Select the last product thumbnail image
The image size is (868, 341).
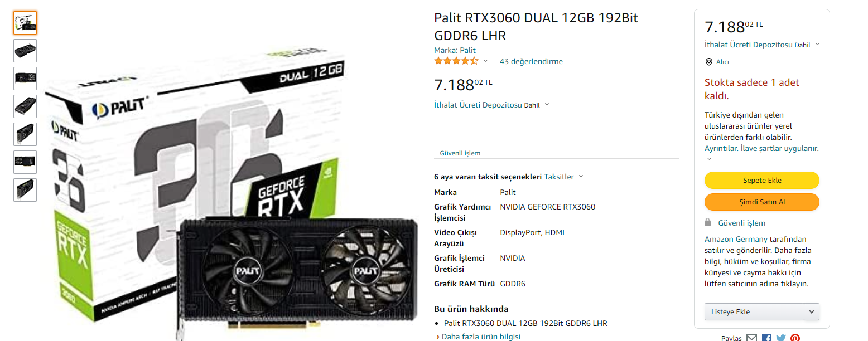pyautogui.click(x=25, y=190)
